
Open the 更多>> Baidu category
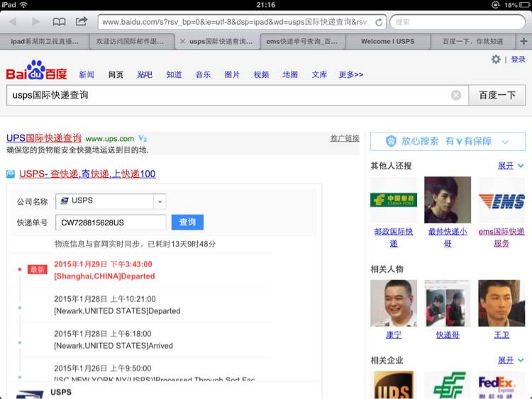[351, 74]
